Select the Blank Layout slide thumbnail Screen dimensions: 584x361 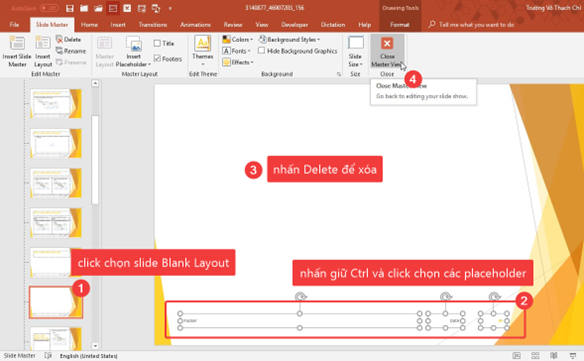pyautogui.click(x=56, y=302)
